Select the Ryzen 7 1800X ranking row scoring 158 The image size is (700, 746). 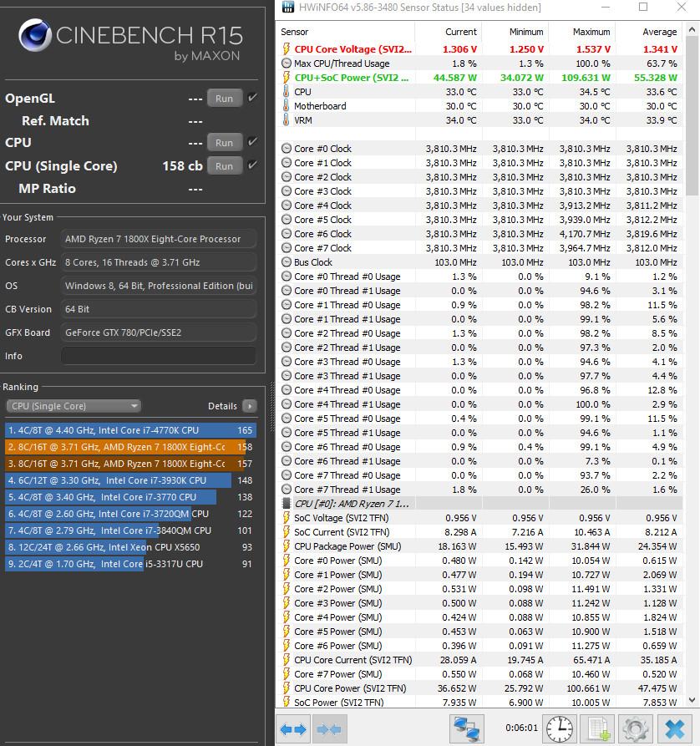[131, 447]
